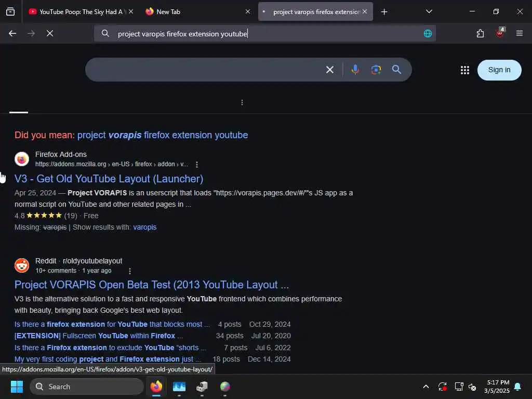Image resolution: width=532 pixels, height=399 pixels.
Task: Open more options for Firefox Add-ons result
Action: click(197, 165)
